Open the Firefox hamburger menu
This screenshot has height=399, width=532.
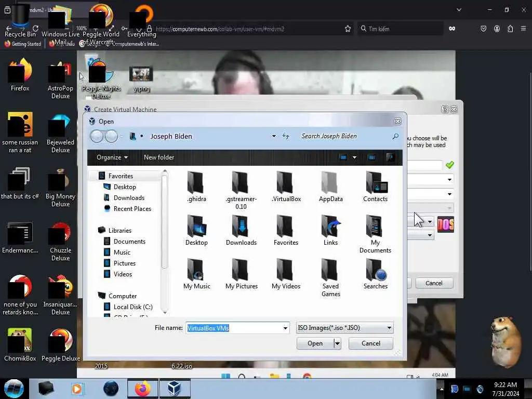pos(524,29)
